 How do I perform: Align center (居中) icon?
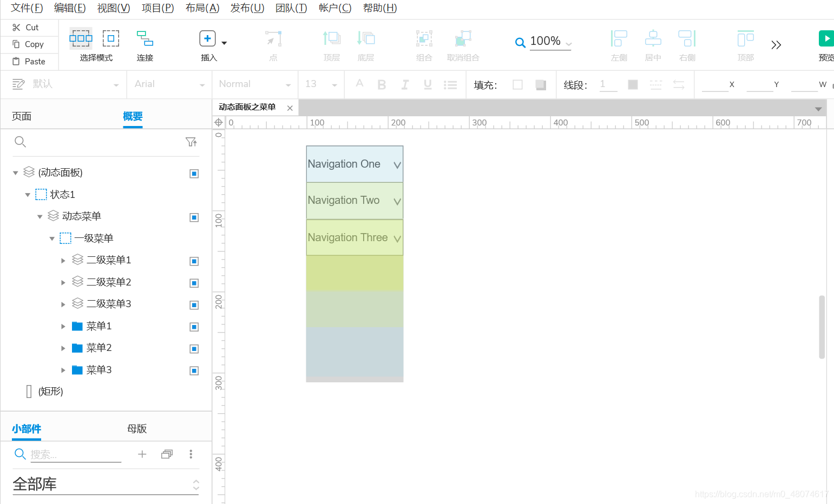pyautogui.click(x=653, y=38)
